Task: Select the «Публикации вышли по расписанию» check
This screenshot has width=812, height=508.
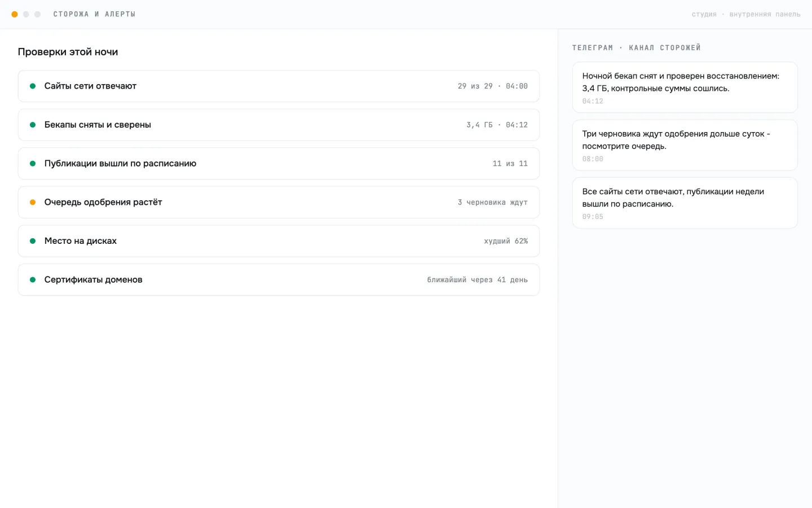Action: [x=279, y=164]
